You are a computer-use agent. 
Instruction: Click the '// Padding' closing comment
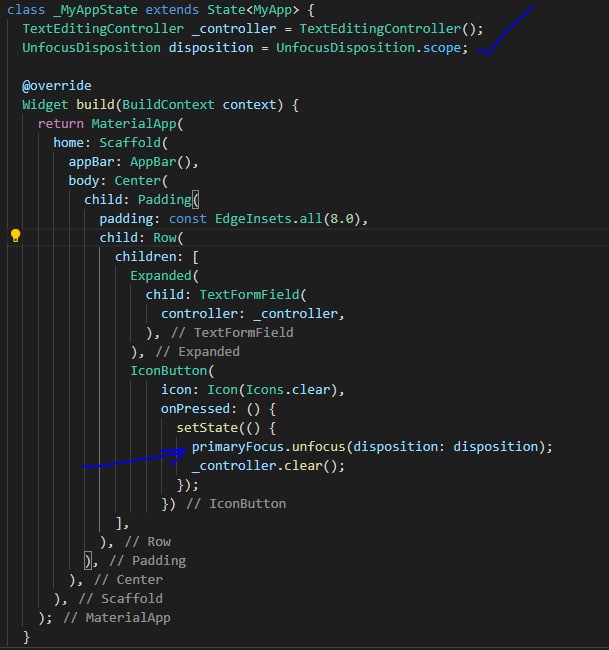point(148,561)
